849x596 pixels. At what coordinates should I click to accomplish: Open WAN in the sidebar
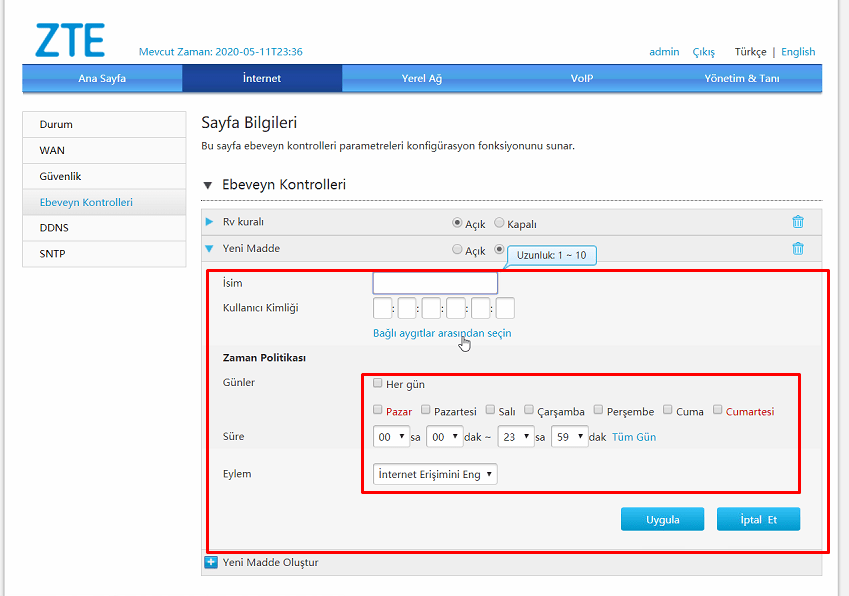[104, 150]
